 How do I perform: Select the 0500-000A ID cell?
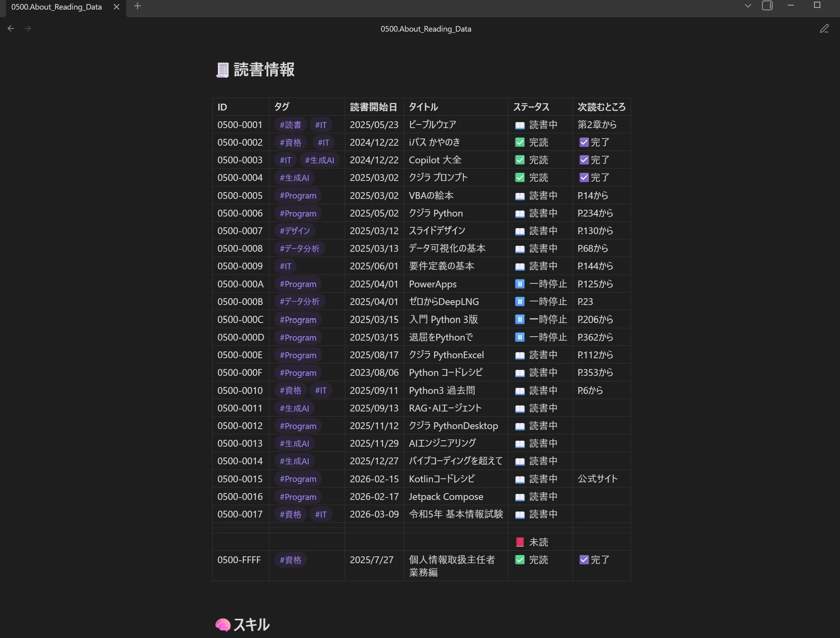[241, 284]
